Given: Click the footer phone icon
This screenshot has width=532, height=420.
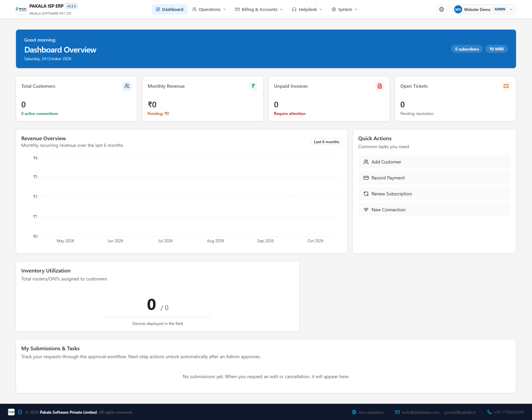Looking at the screenshot, I should 489,412.
